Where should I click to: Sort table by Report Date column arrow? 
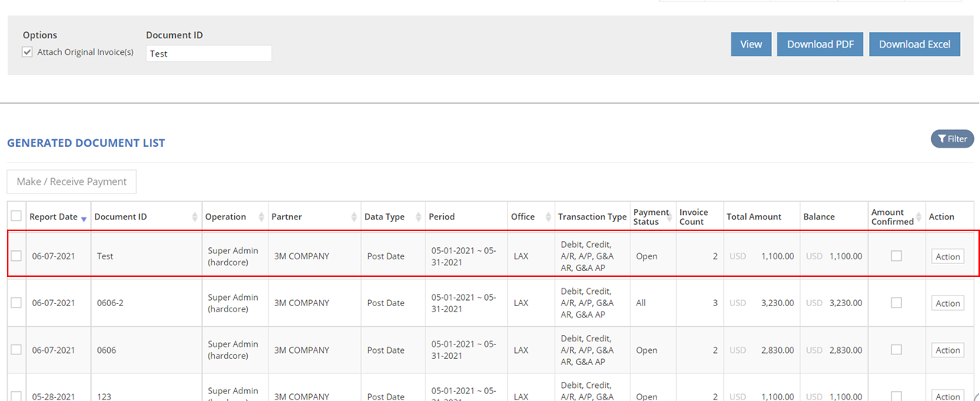click(83, 218)
